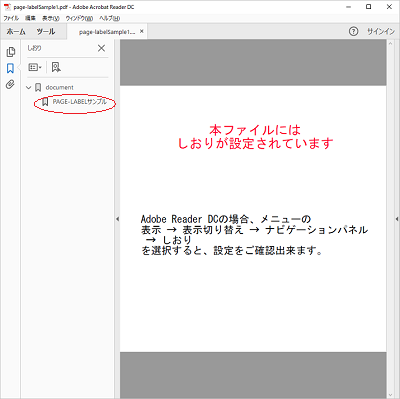This screenshot has width=400, height=399.
Task: Close the page-labelSample1 document tab
Action: click(x=142, y=31)
